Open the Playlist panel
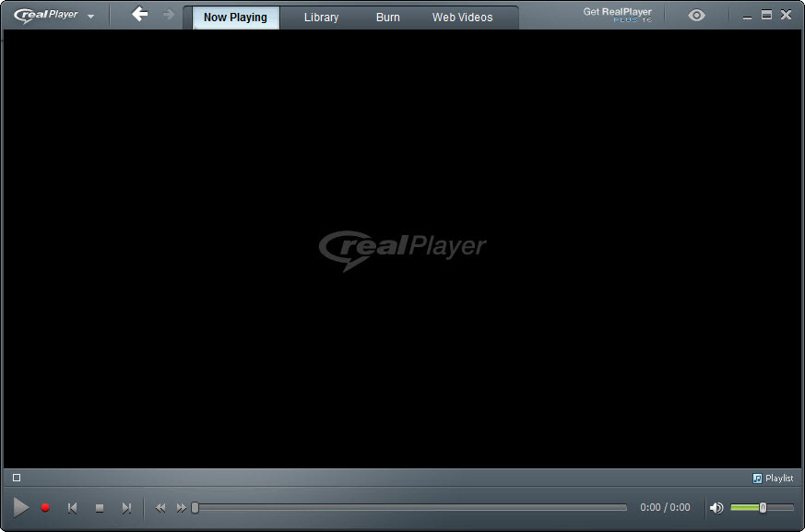Screen dimensions: 805x532 (x=773, y=479)
